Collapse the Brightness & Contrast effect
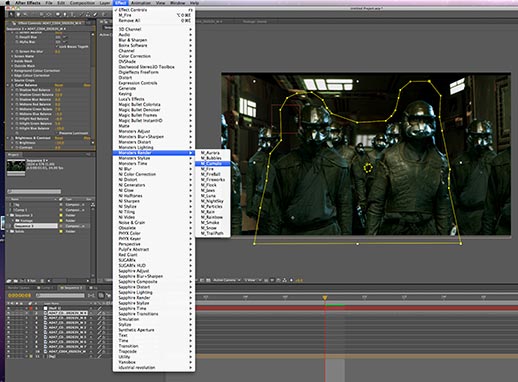The image size is (518, 382). (8, 138)
